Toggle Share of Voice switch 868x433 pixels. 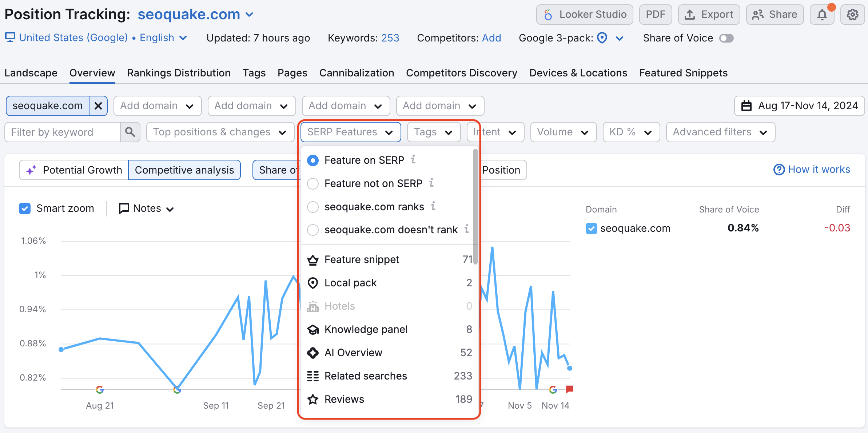click(x=726, y=38)
